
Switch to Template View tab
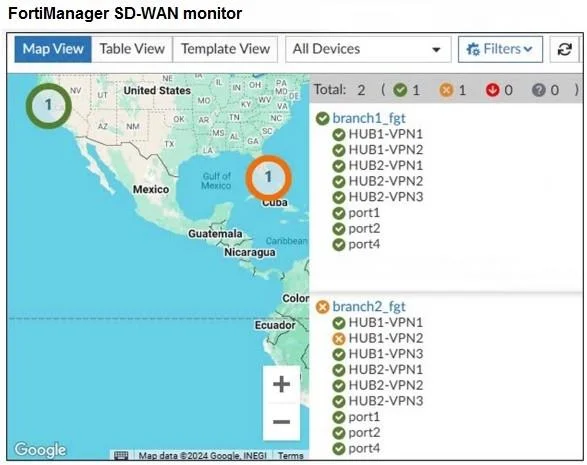(225, 49)
